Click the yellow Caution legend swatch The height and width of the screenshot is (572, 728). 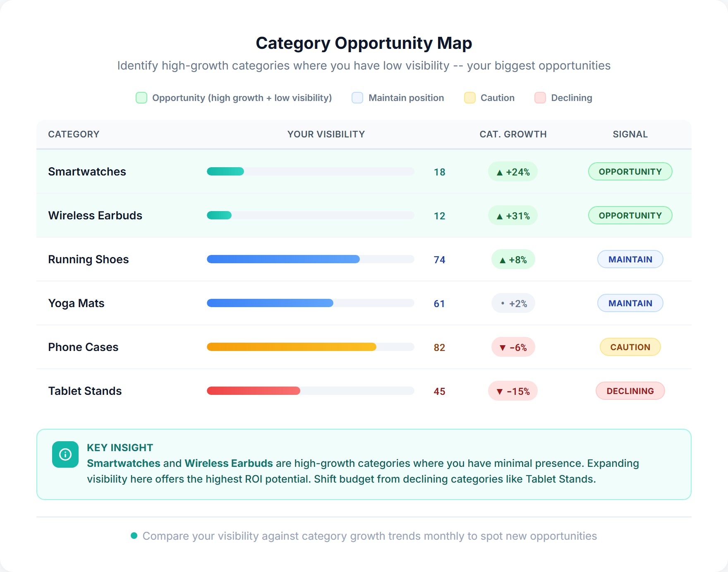(469, 98)
